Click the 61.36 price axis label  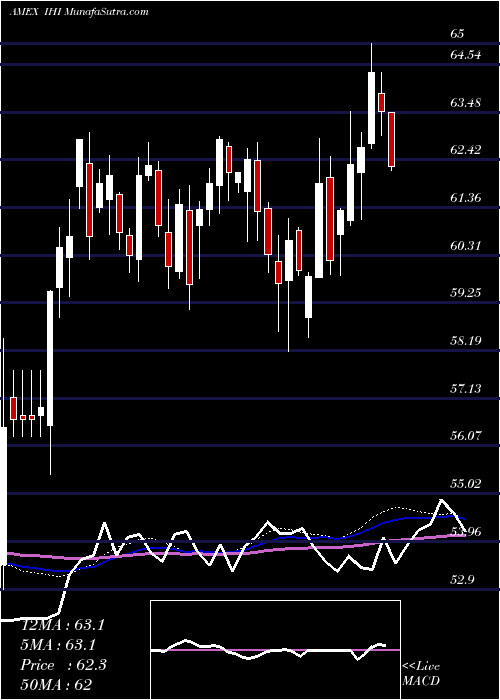(x=466, y=197)
